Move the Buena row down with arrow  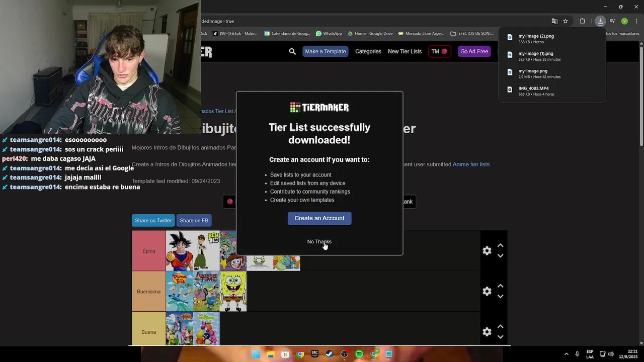coord(501,337)
